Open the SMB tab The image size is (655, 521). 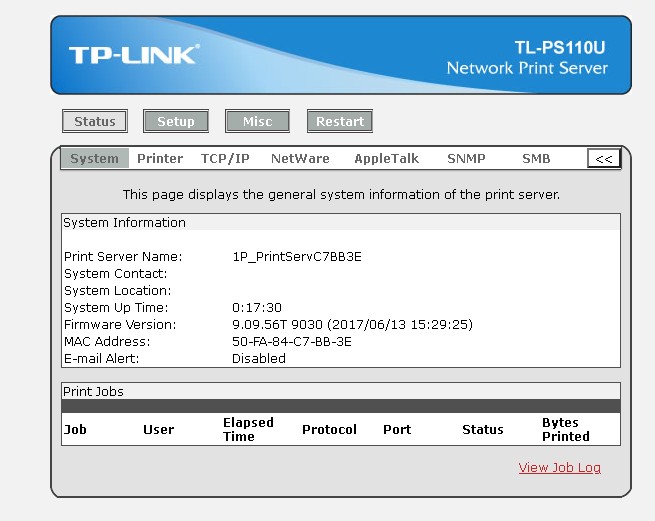[x=536, y=158]
